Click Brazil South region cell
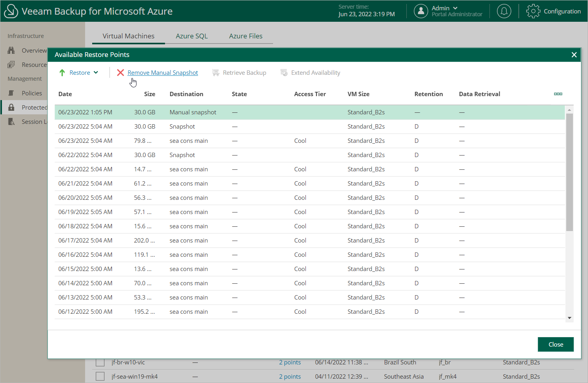This screenshot has height=383, width=588. pos(400,362)
